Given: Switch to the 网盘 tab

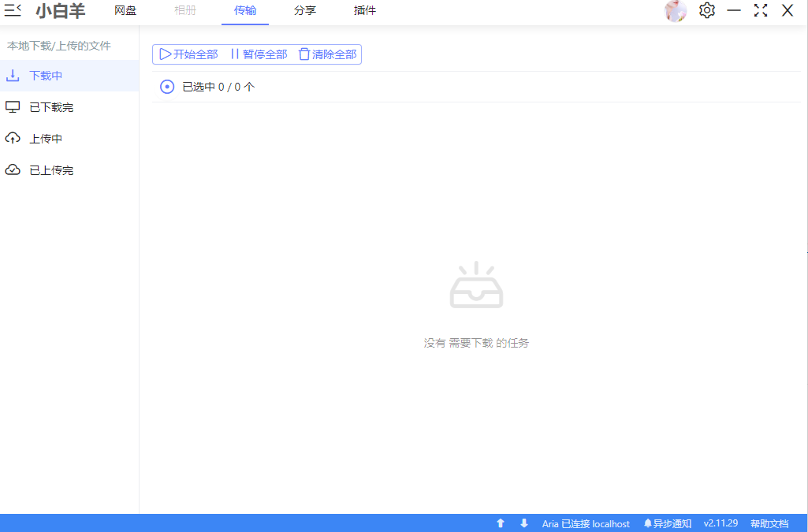Looking at the screenshot, I should click(125, 11).
